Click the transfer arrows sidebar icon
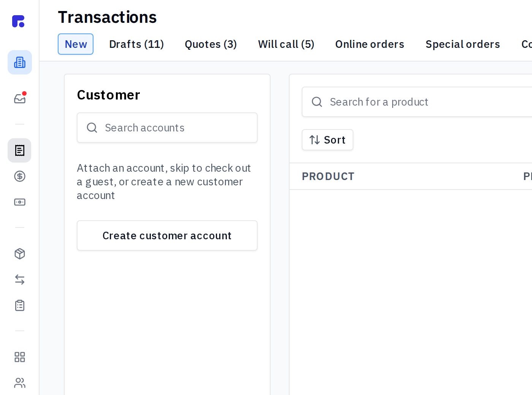 (20, 280)
